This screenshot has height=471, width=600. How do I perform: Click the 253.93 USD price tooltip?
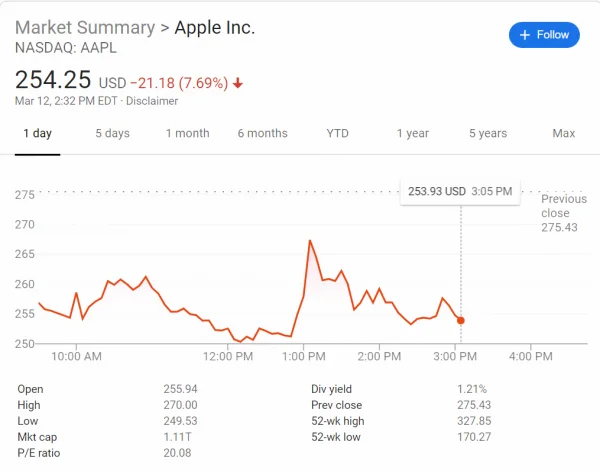coord(458,191)
